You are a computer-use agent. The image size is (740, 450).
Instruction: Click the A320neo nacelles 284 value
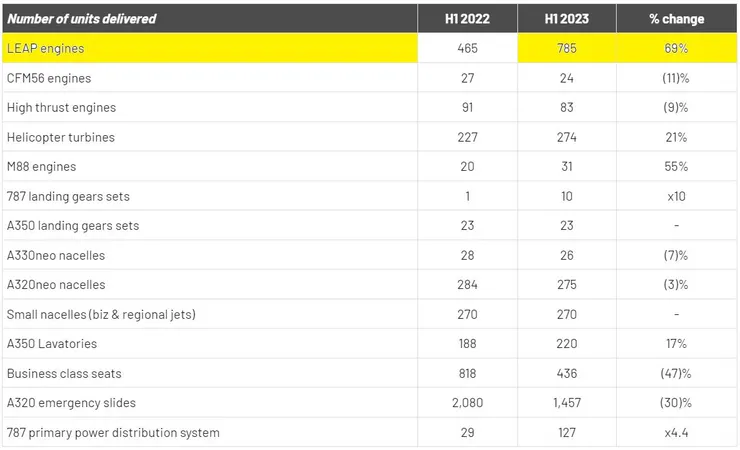click(x=466, y=284)
